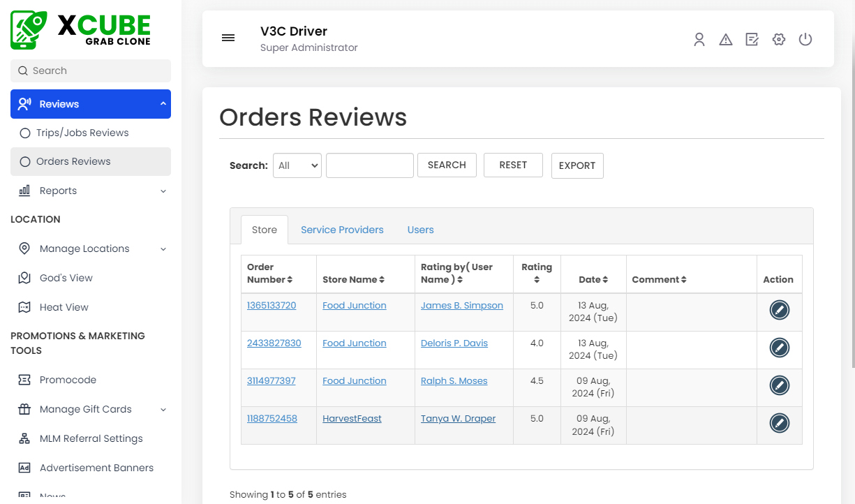Viewport: 855px width, 504px height.
Task: Open the notes edit icon in header
Action: 752,40
